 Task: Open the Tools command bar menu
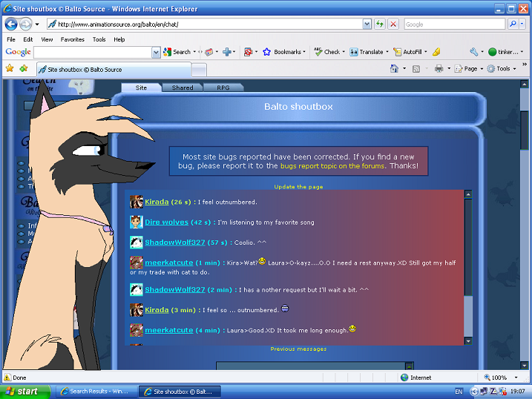coord(502,68)
